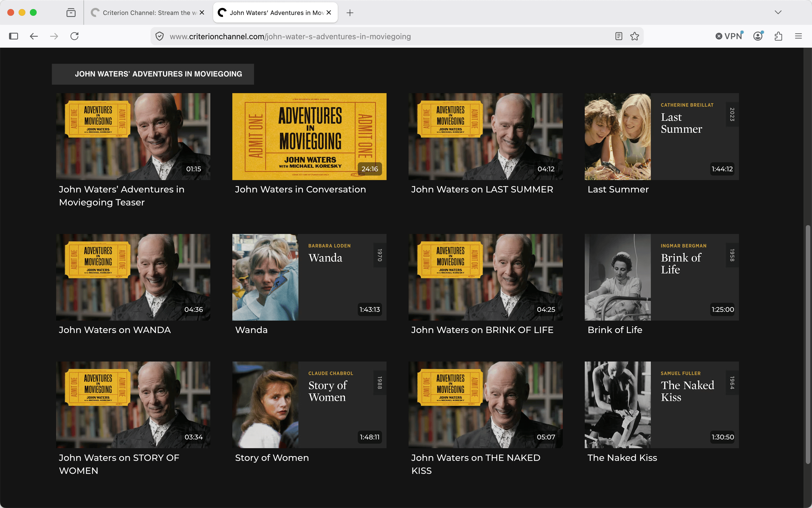Image resolution: width=812 pixels, height=508 pixels.
Task: Click the Samuel Fuller director label
Action: 680,374
